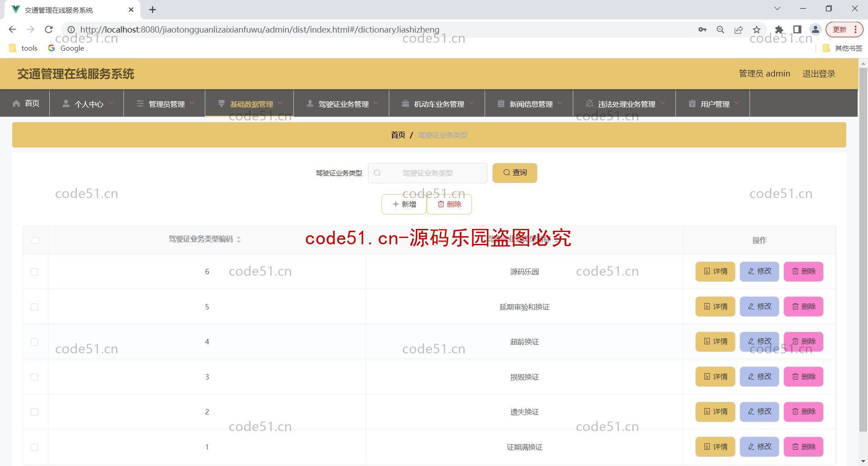Sort by 驾驶证业务类型编码 column arrows
Screen dimensions: 868x466
(239, 239)
